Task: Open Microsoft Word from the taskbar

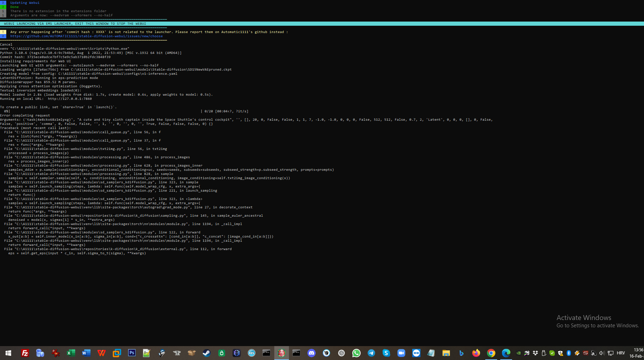Action: [x=86, y=353]
